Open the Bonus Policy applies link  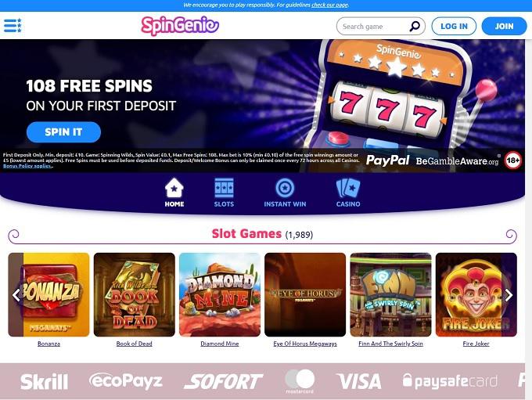[28, 166]
